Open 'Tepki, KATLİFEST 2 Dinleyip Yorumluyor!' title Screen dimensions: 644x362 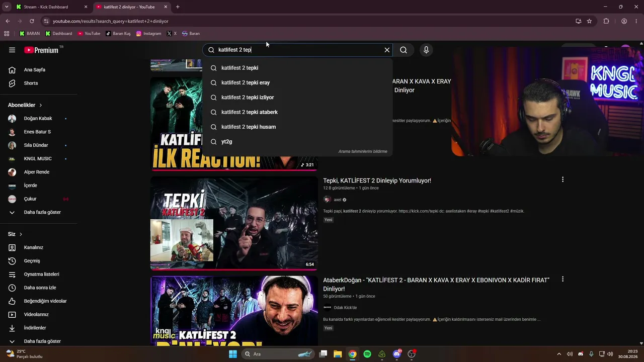[377, 180]
